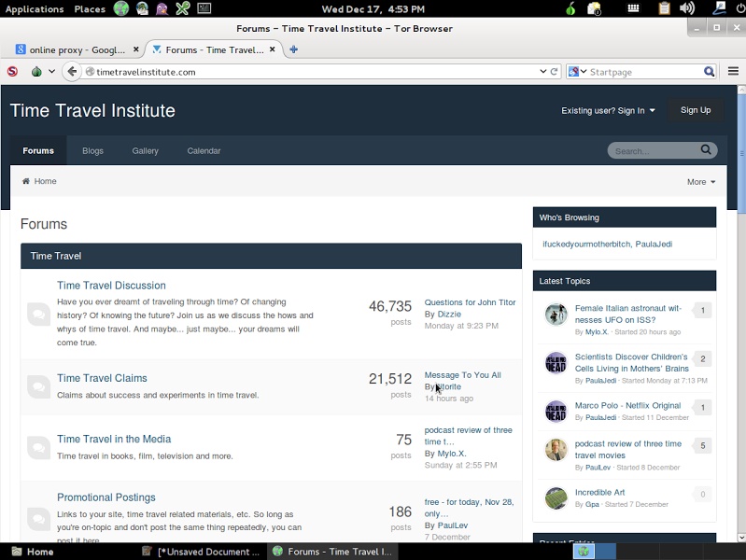746x560 pixels.
Task: Click the forum search magnifier icon
Action: pos(706,150)
